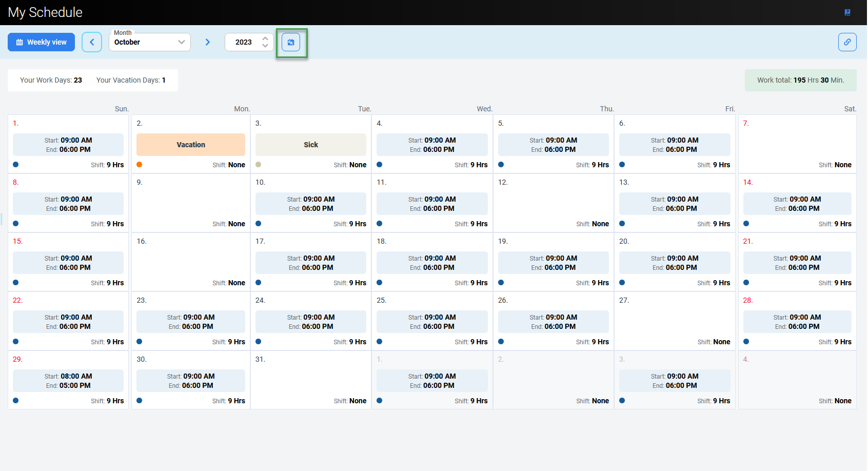Open October 14 Saturday shift block

797,204
